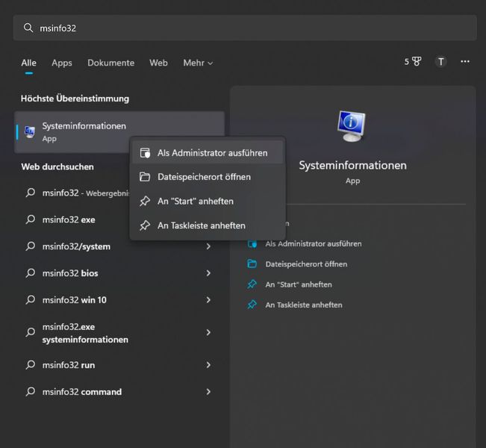The width and height of the screenshot is (486, 448).
Task: Click search icon beside msinfo32 run
Action: pyautogui.click(x=31, y=365)
